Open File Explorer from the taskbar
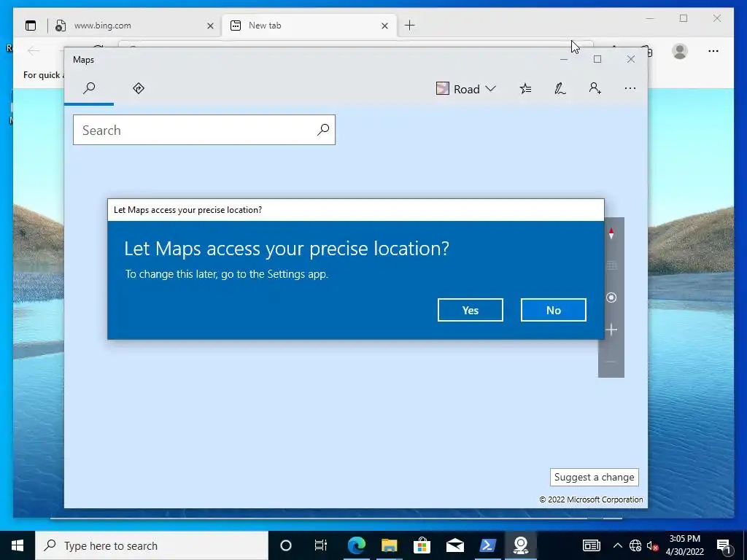Viewport: 747px width, 560px height. coord(390,545)
